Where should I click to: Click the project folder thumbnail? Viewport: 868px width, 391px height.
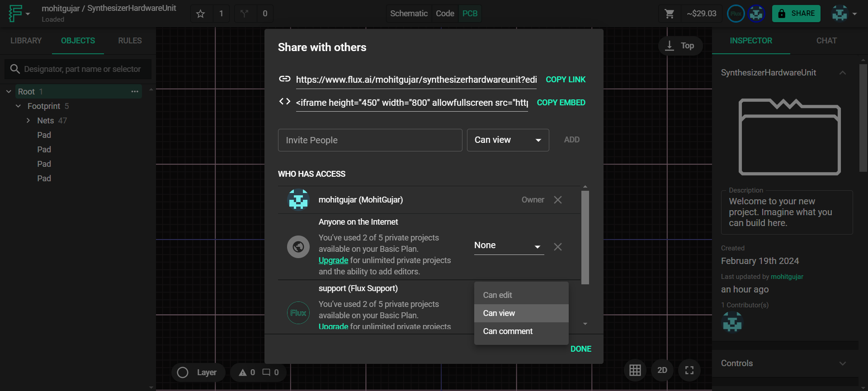(x=790, y=137)
